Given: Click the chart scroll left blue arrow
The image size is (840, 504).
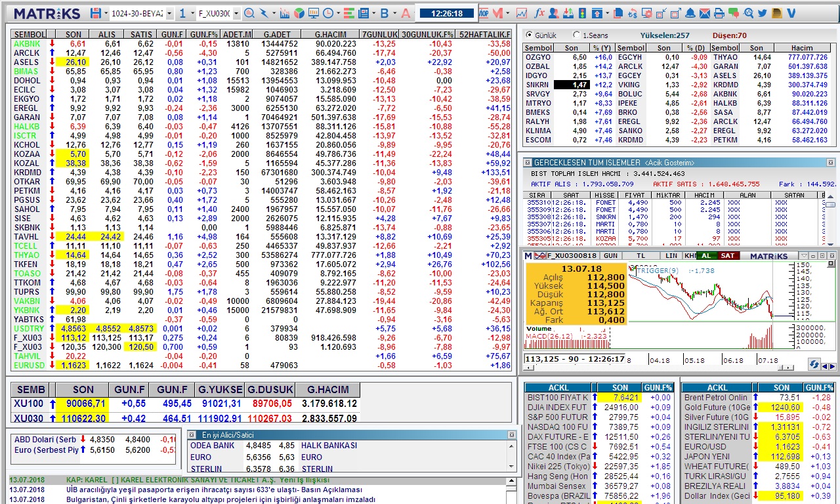Looking at the screenshot, I should click(824, 366).
